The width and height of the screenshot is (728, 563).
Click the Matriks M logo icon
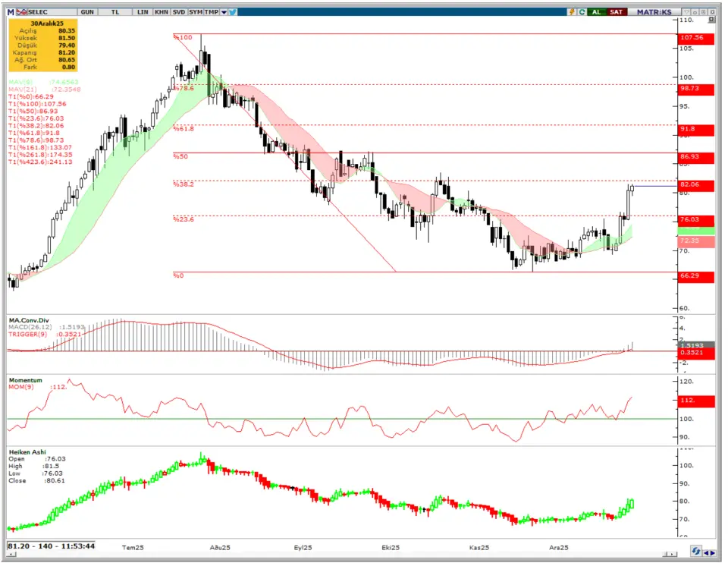[x=11, y=12]
